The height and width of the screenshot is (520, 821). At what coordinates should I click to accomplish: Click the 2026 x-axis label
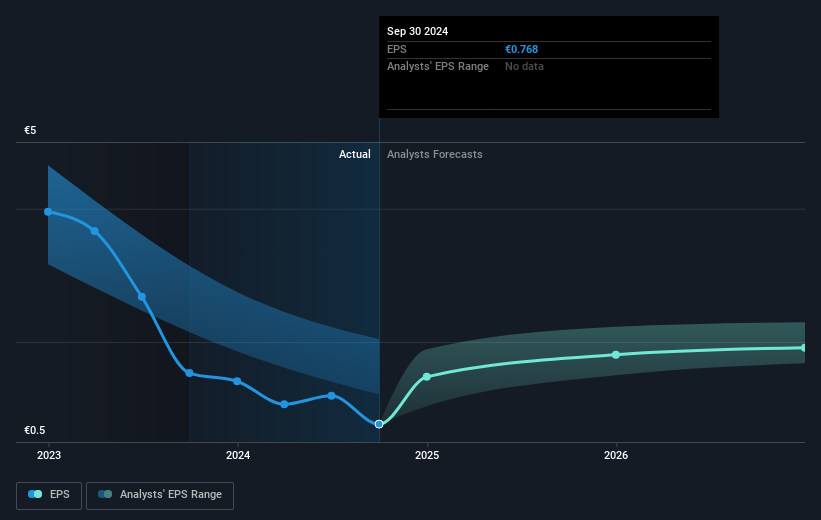coord(616,455)
